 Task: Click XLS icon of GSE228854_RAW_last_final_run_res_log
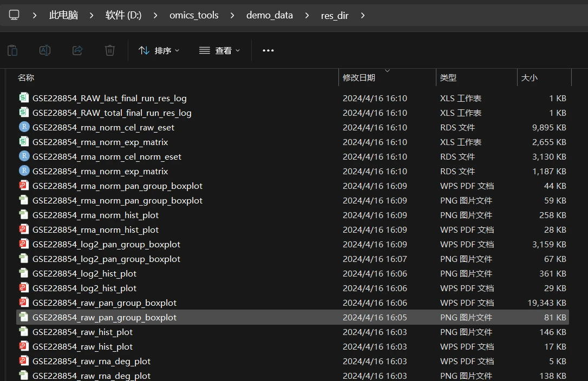click(x=24, y=97)
